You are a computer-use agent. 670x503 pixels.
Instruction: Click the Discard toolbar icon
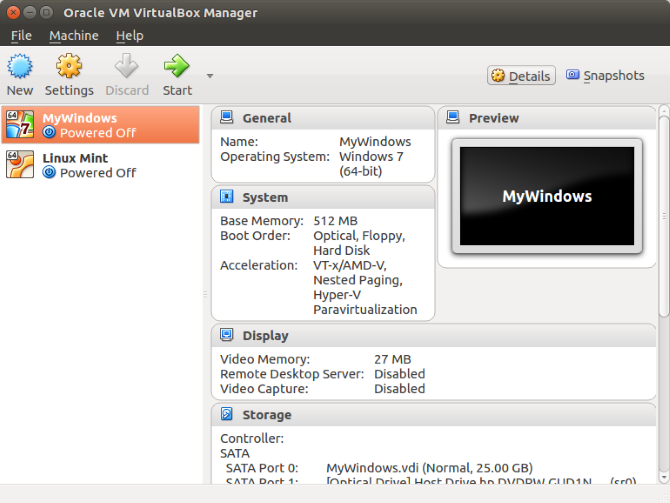(x=127, y=68)
